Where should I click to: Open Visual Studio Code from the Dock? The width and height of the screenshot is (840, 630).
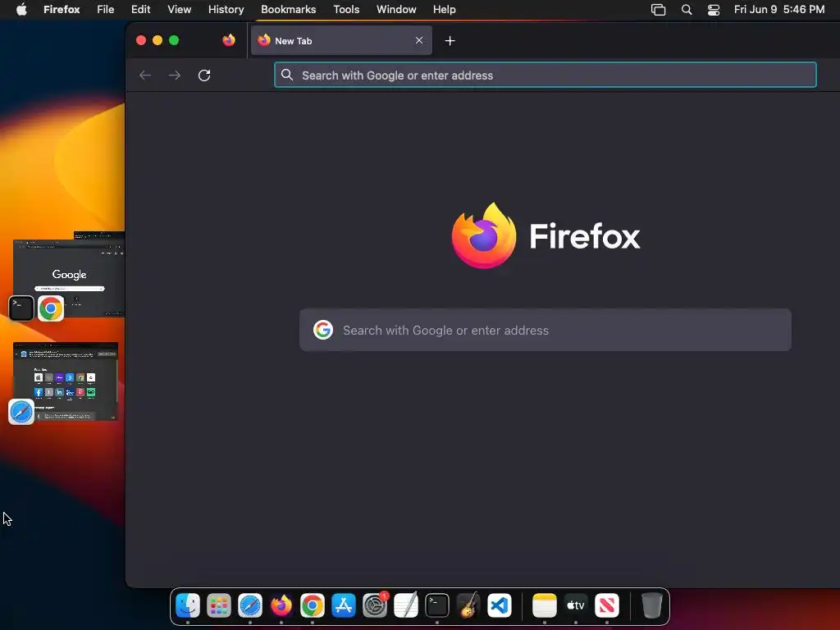(x=500, y=606)
